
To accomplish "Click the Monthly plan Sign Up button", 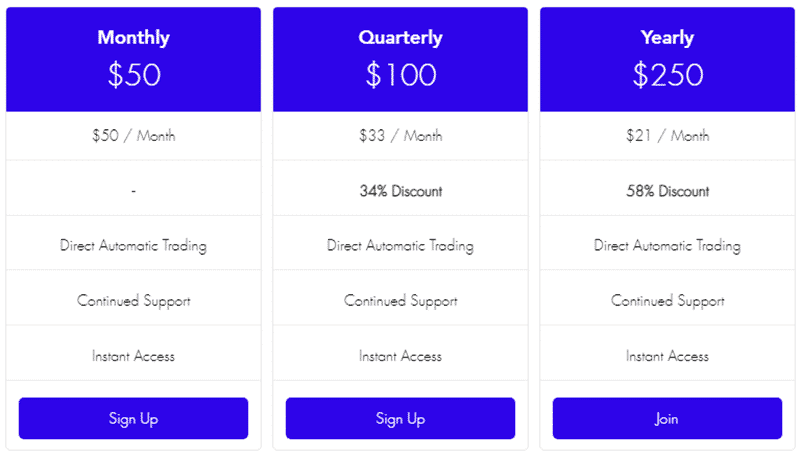I will click(133, 418).
